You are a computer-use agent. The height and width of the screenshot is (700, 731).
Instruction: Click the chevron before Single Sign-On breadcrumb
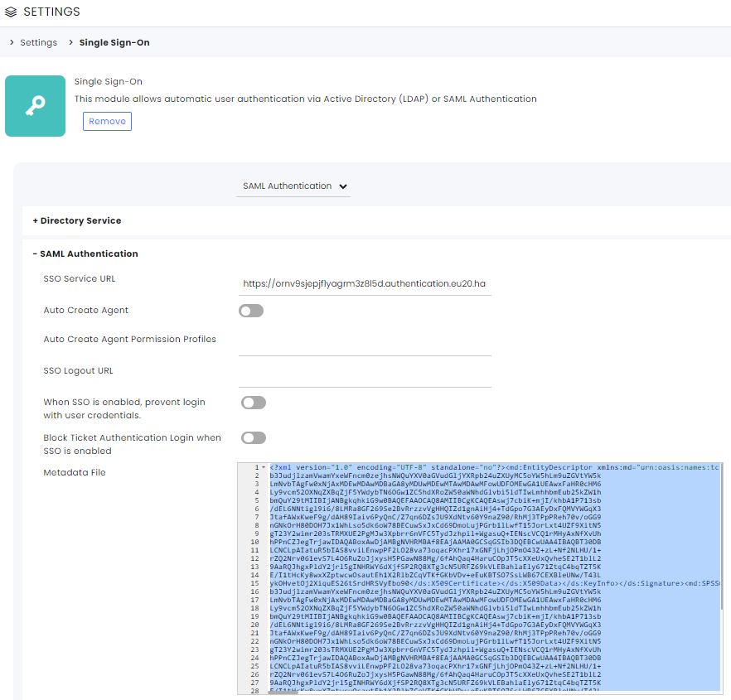71,42
